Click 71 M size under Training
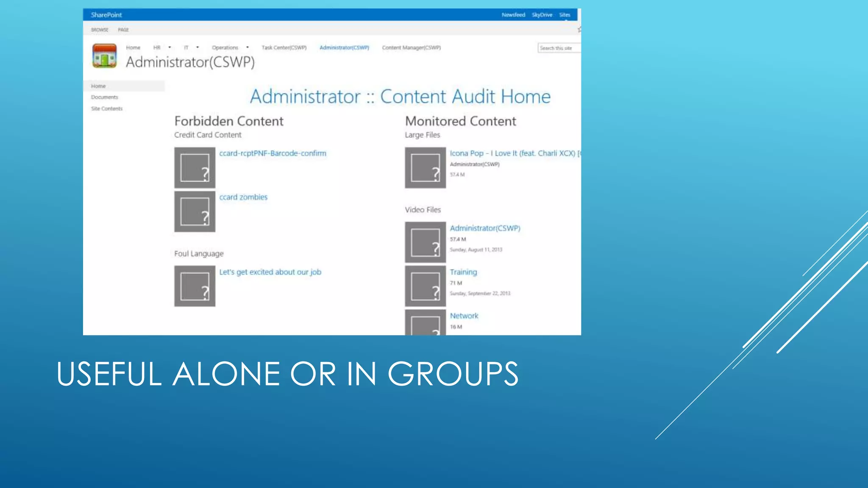 pos(456,283)
